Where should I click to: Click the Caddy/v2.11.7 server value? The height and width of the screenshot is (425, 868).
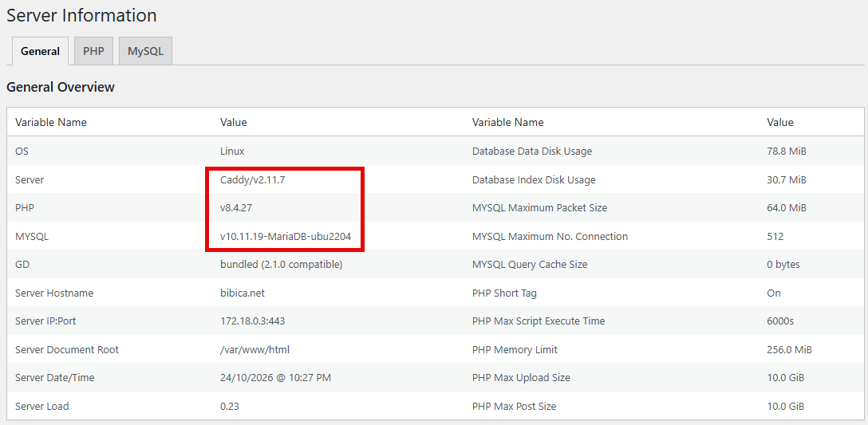click(252, 180)
